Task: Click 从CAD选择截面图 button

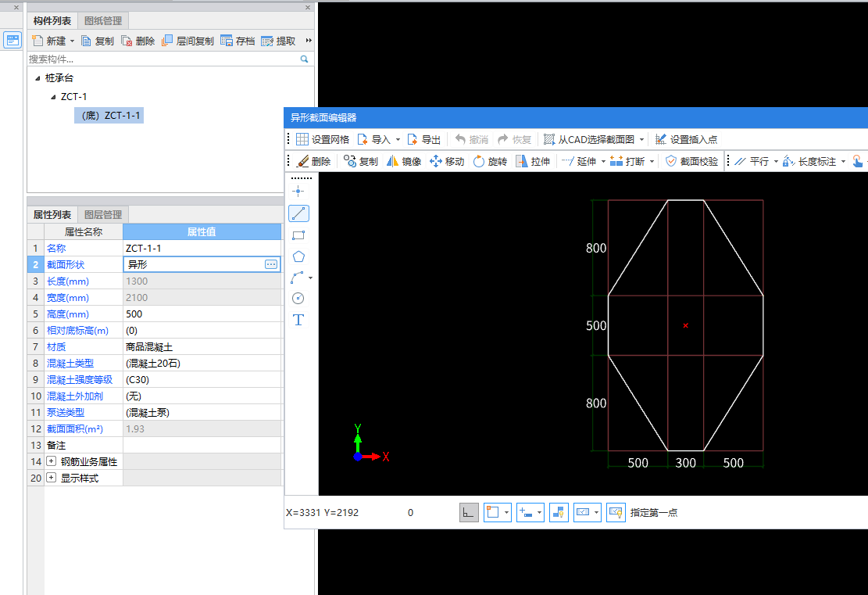Action: point(588,140)
